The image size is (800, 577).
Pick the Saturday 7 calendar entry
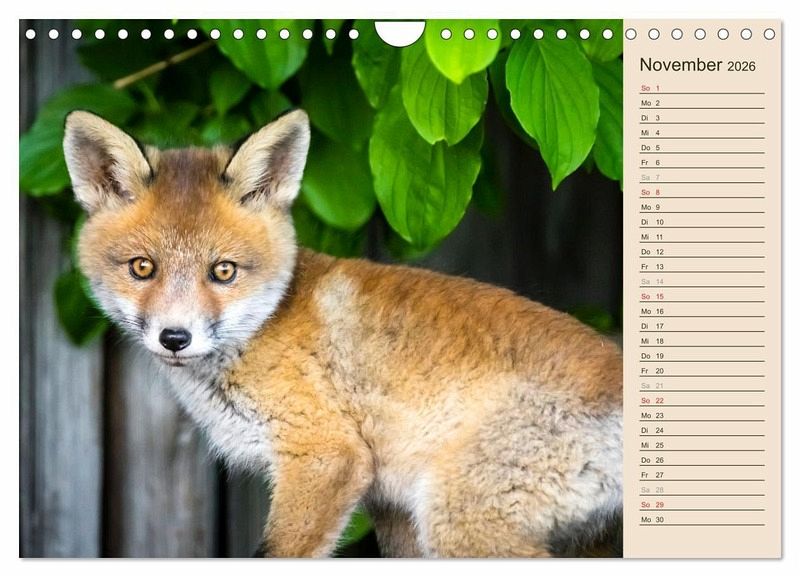pos(701,177)
